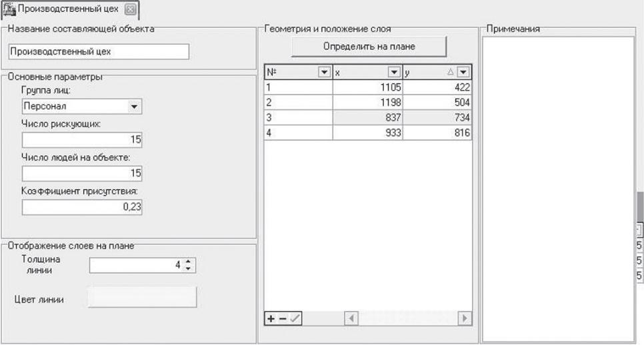The width and height of the screenshot is (644, 345).
Task: Select cell with y value 816
Action: coord(437,133)
